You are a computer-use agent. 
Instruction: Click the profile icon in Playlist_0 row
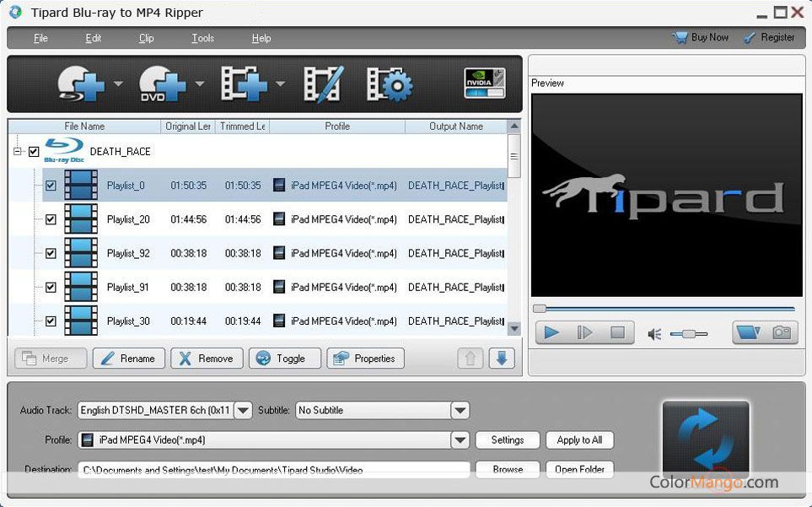(x=279, y=185)
